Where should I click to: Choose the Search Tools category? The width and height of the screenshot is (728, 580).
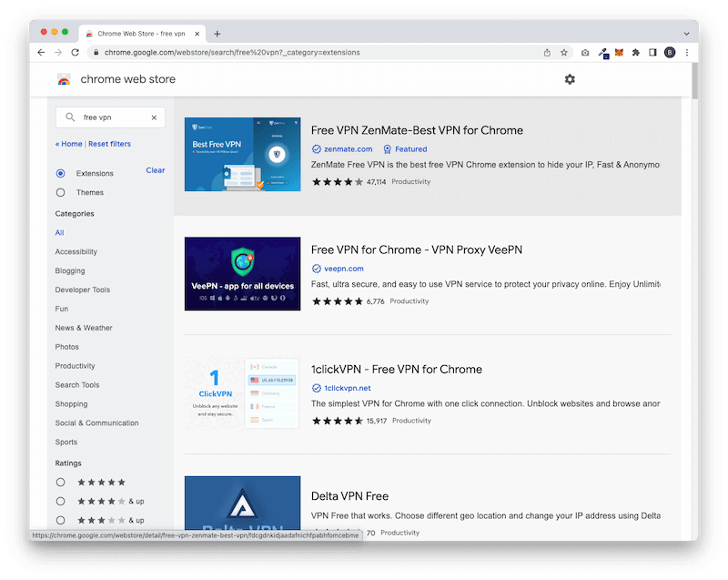pos(77,385)
